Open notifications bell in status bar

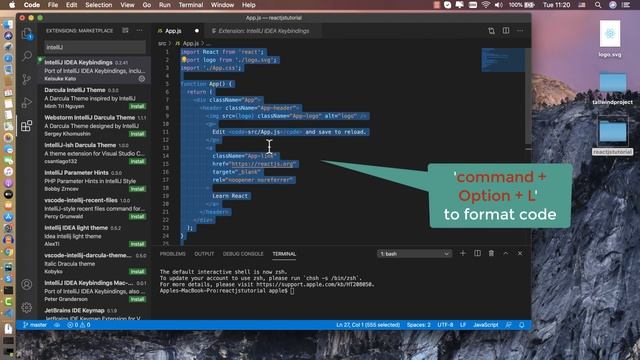point(522,325)
